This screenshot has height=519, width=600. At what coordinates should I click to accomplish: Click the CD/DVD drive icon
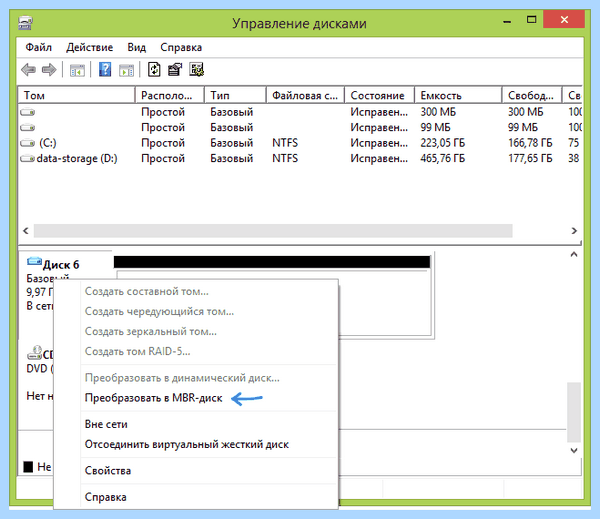point(34,353)
